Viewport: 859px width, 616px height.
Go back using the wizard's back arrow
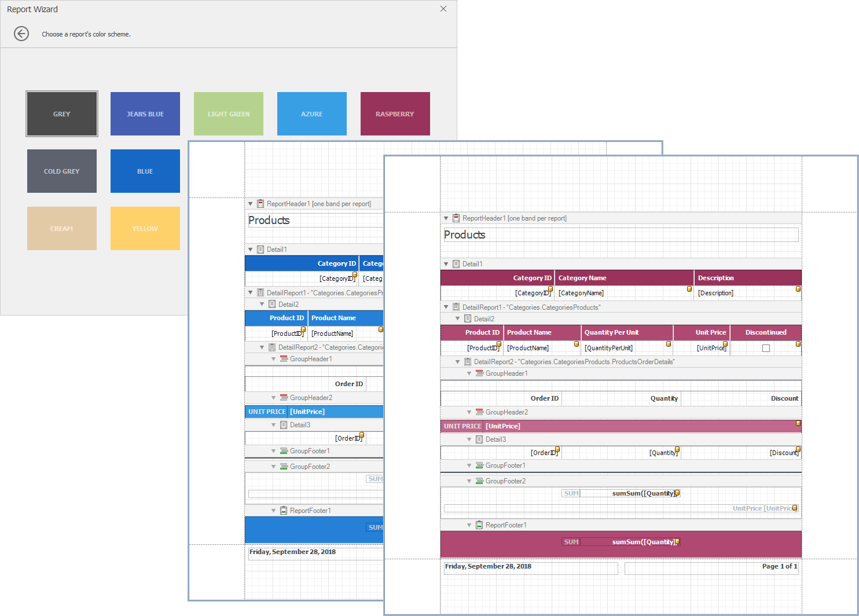[x=21, y=34]
